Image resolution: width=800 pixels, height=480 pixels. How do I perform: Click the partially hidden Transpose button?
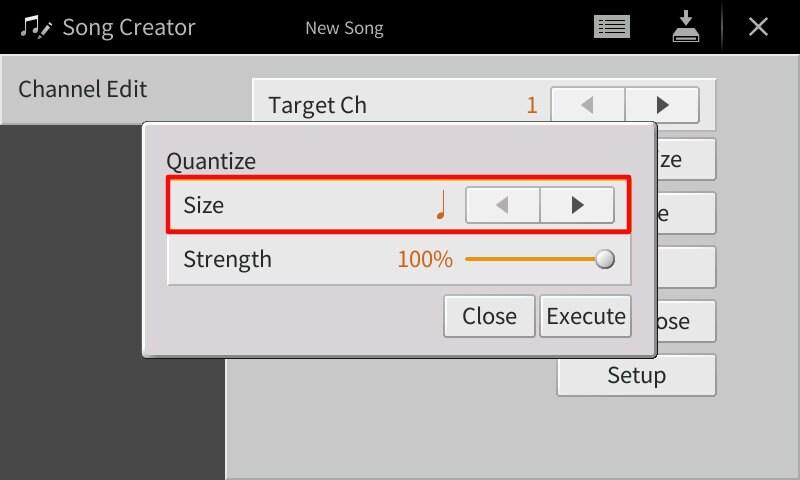click(686, 322)
